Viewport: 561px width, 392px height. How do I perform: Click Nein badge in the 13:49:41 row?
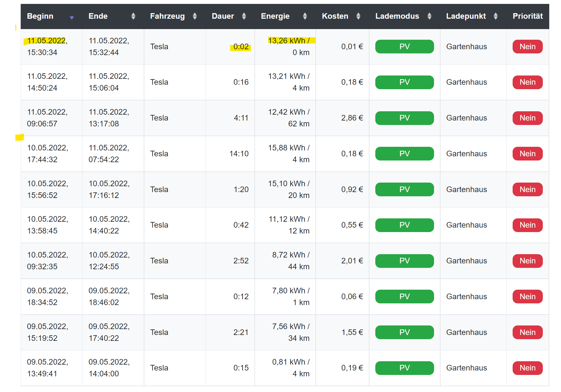click(x=527, y=368)
